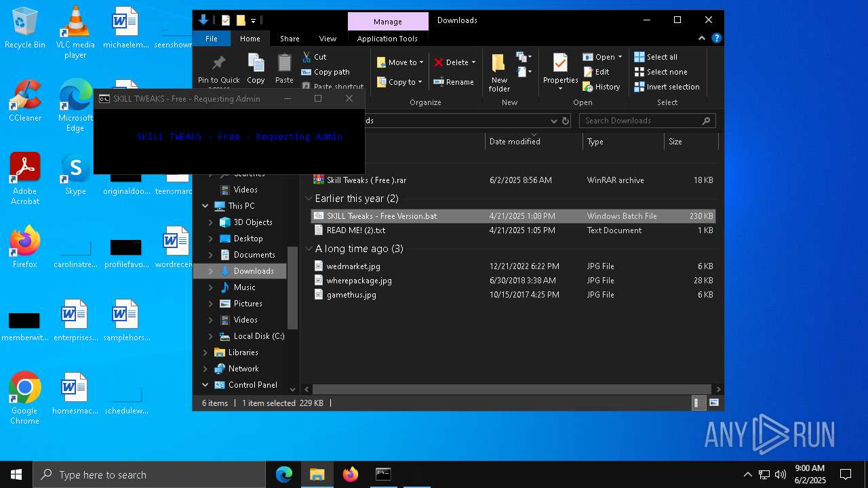Open the Copy to dropdown
This screenshot has height=488, width=868.
coord(400,82)
